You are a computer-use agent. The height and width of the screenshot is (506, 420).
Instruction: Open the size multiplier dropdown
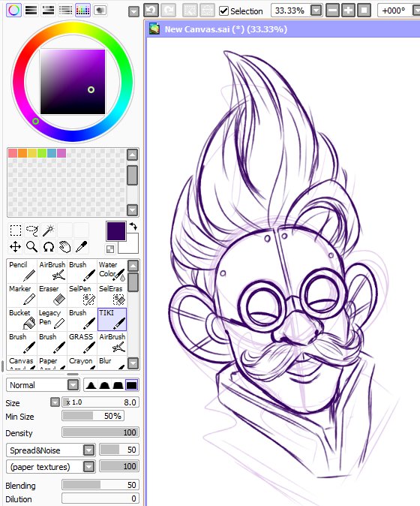(55, 402)
